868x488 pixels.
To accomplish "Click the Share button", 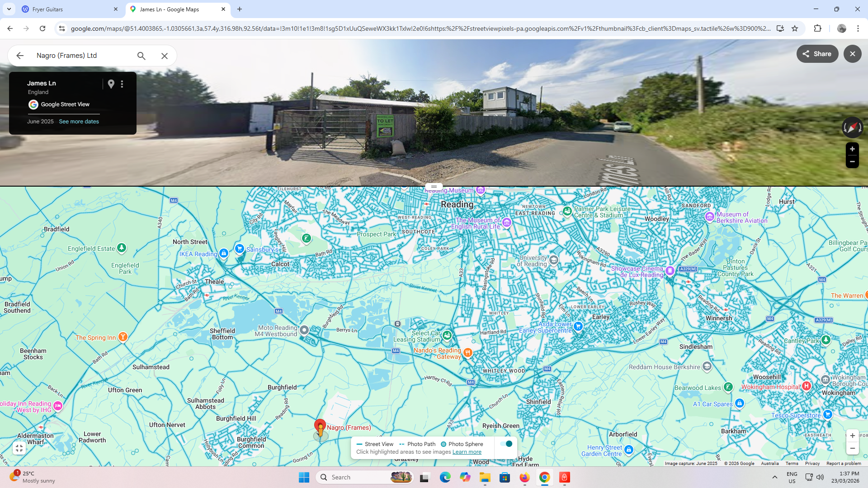I will tap(817, 54).
